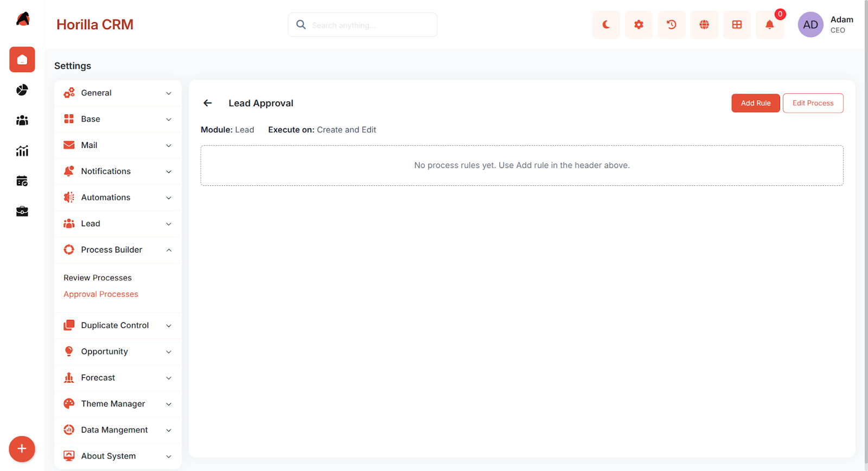868x471 pixels.
Task: Open the people group sidebar icon
Action: [x=22, y=120]
